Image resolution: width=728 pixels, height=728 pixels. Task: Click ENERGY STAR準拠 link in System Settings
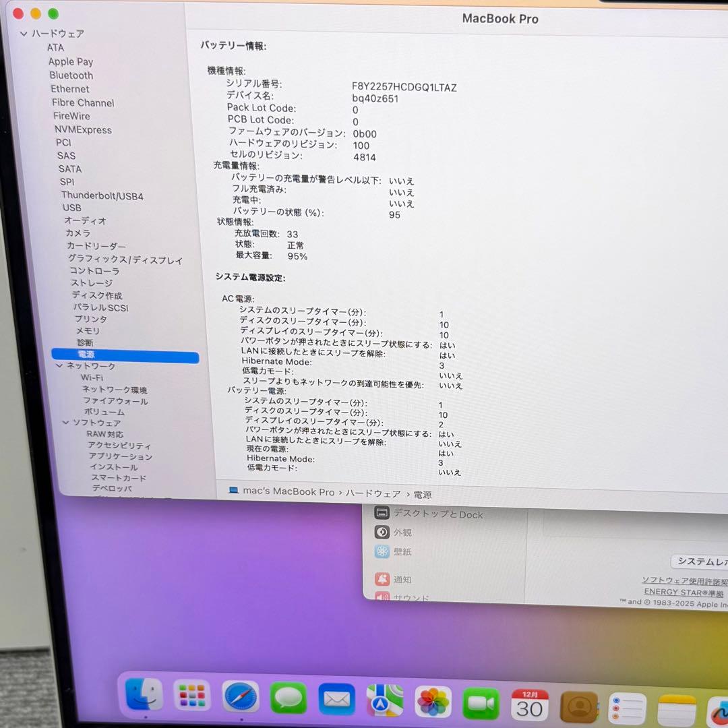(684, 592)
